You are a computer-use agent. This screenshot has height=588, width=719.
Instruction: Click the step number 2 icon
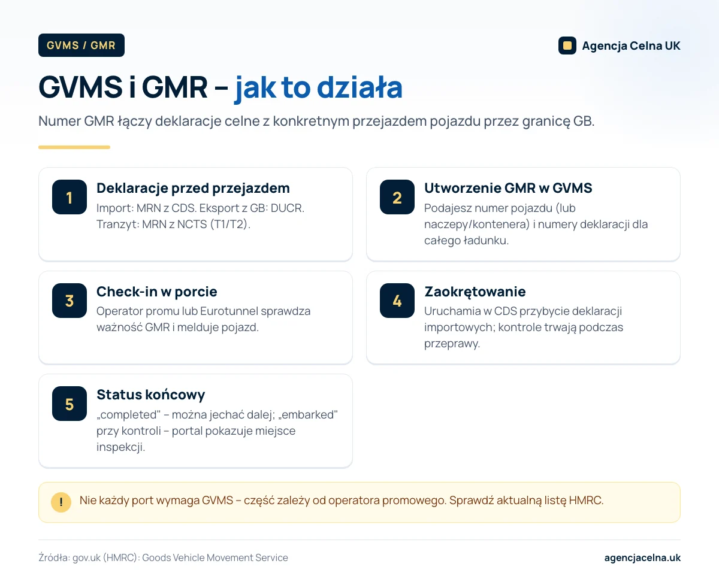coord(397,197)
